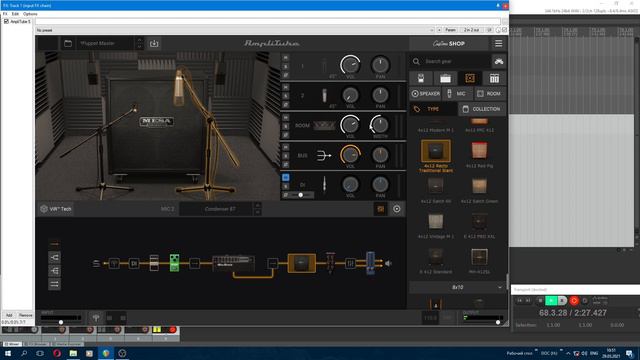The image size is (640, 360).
Task: Solo the ROOM channel
Action: tap(286, 127)
